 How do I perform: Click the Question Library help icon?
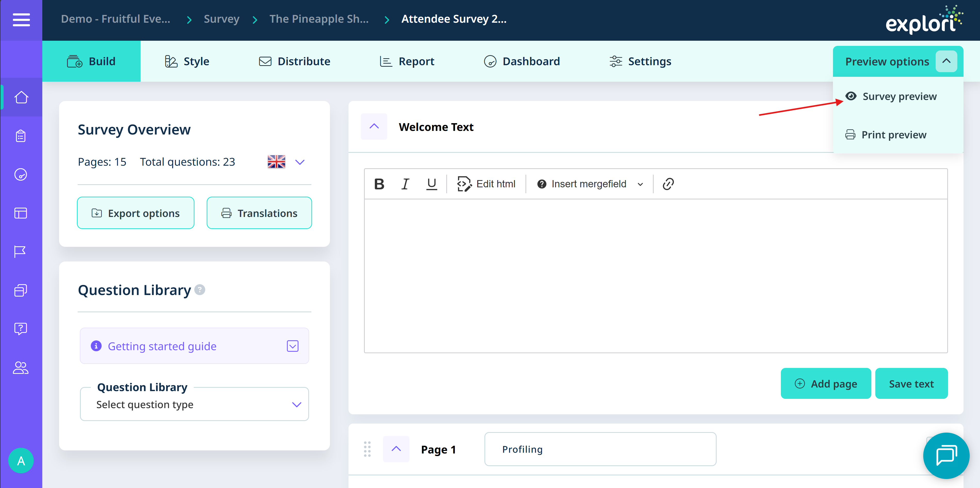click(x=200, y=290)
